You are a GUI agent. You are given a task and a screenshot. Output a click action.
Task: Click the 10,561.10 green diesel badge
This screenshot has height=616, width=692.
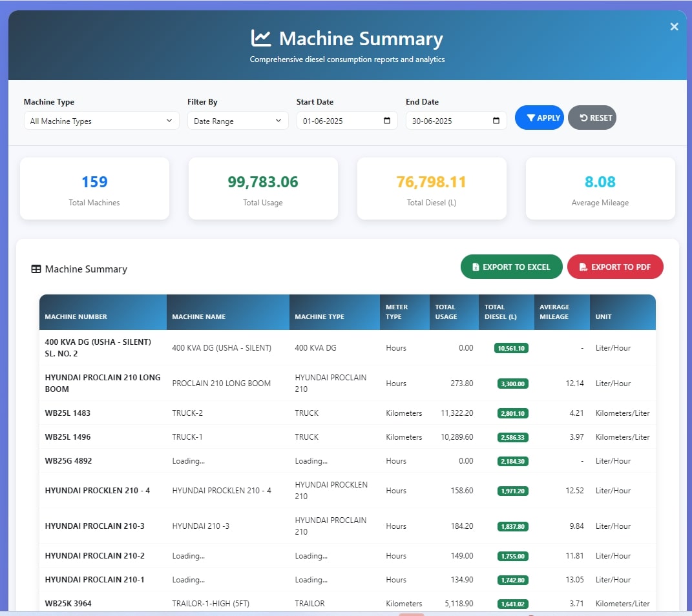pyautogui.click(x=512, y=348)
